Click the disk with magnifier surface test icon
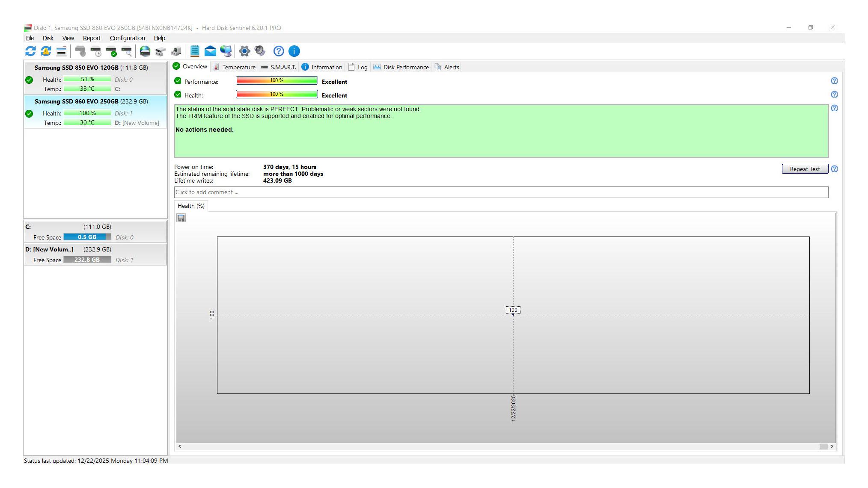Image resolution: width=868 pixels, height=488 pixels. coord(127,51)
